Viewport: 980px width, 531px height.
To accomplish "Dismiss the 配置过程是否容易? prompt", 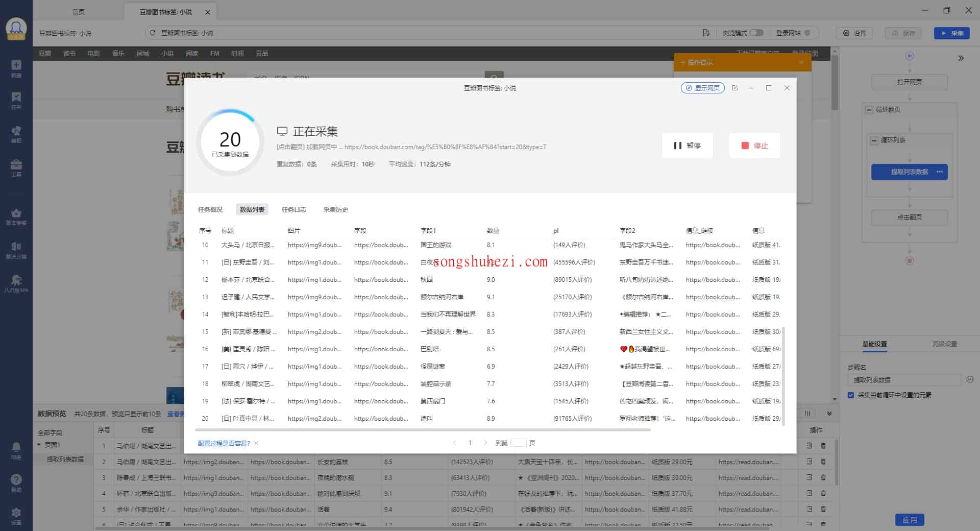I will (256, 443).
